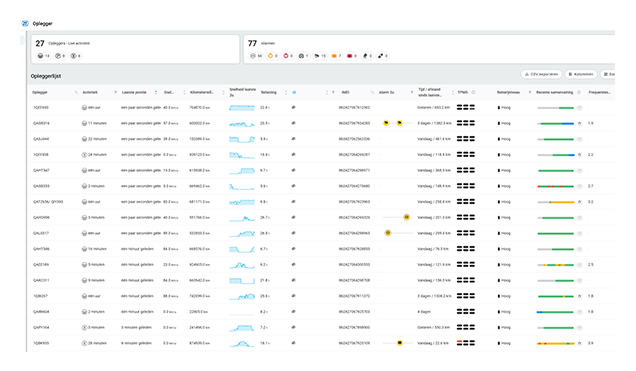This screenshot has width=636, height=371.
Task: Click the small tag icon in the 16 minuten row
Action: click(x=293, y=249)
